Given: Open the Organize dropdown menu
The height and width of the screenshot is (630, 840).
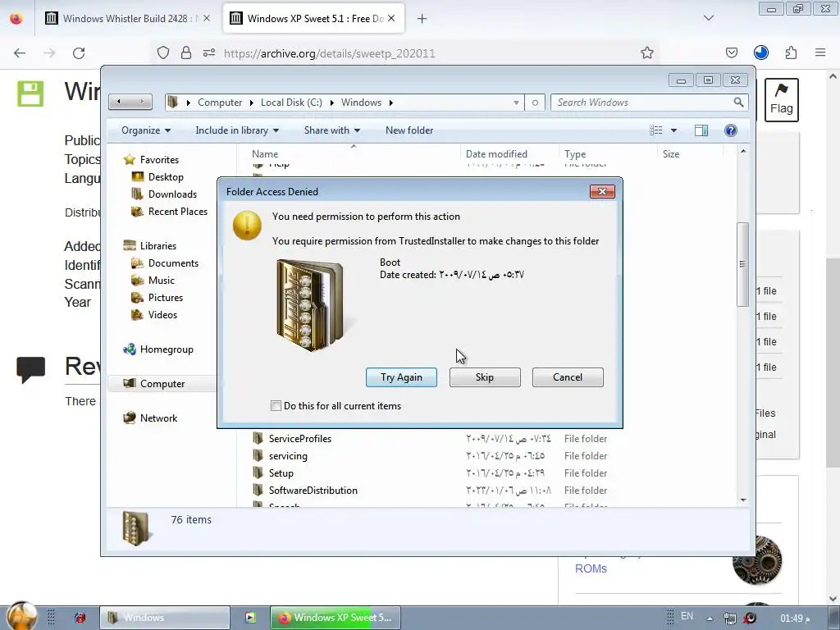Looking at the screenshot, I should pyautogui.click(x=146, y=130).
